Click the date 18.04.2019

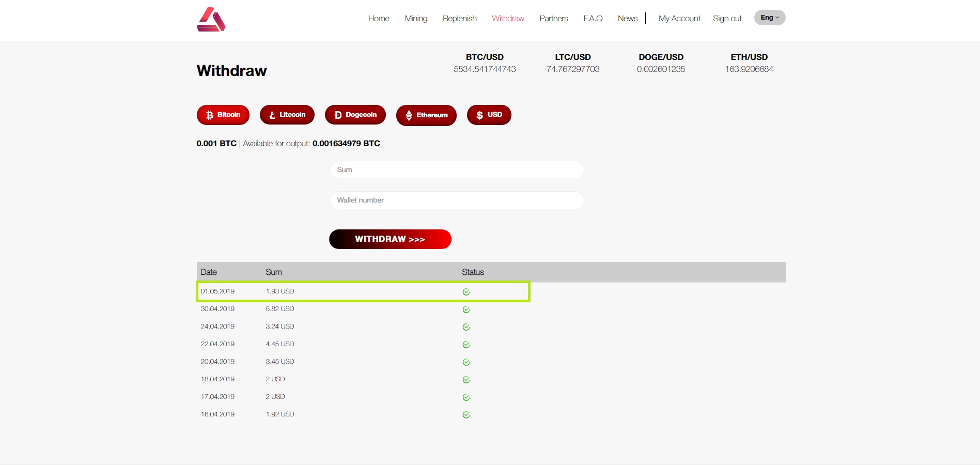pyautogui.click(x=217, y=379)
